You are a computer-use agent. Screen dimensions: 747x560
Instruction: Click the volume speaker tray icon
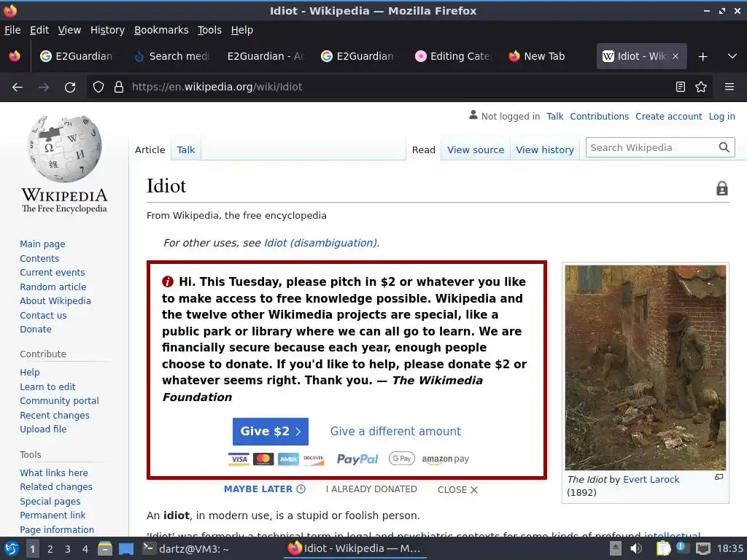pyautogui.click(x=636, y=548)
